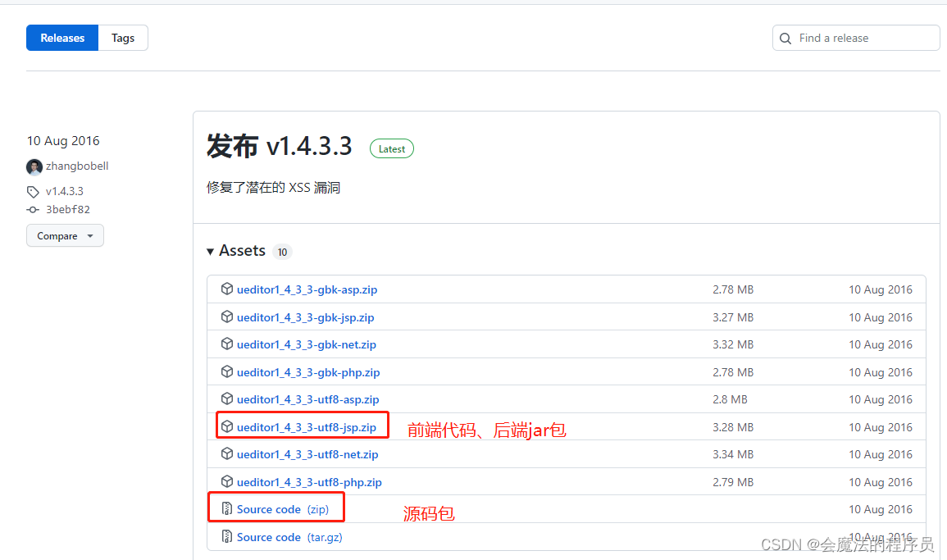
Task: Download ueditor1_4_3_3-gbk-php.zip
Action: 308,372
